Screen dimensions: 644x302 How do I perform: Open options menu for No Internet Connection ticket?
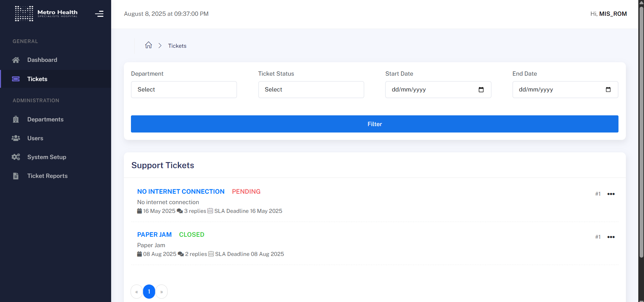coord(611,194)
